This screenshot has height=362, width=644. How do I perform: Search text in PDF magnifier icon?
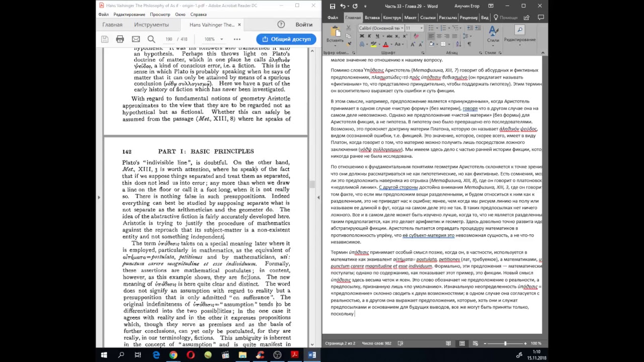151,39
